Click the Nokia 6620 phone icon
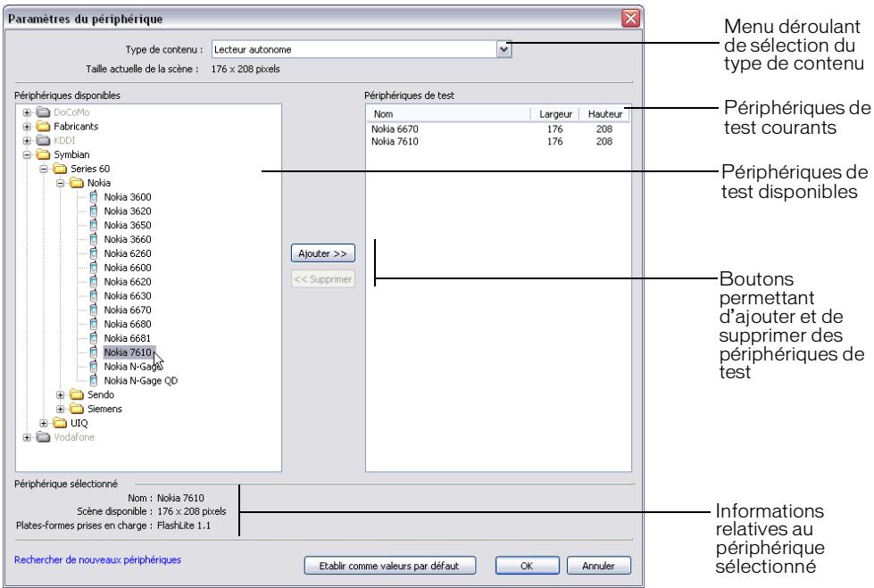The image size is (874, 588). click(94, 281)
